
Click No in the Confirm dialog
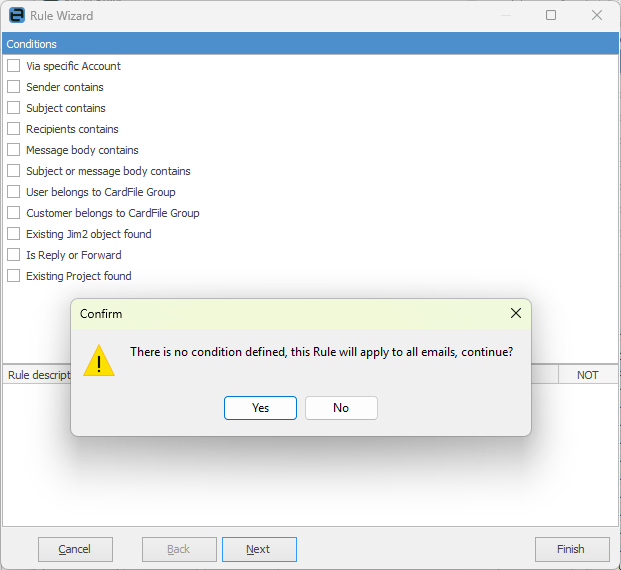pos(341,408)
